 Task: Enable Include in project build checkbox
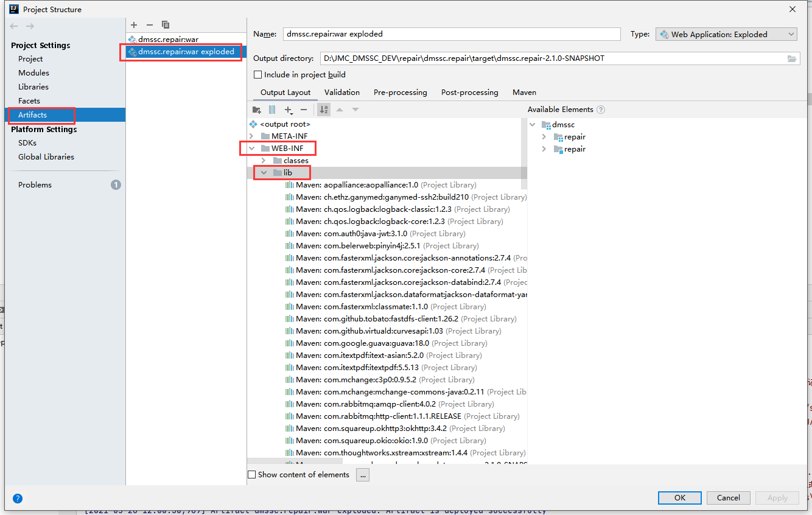tap(258, 75)
